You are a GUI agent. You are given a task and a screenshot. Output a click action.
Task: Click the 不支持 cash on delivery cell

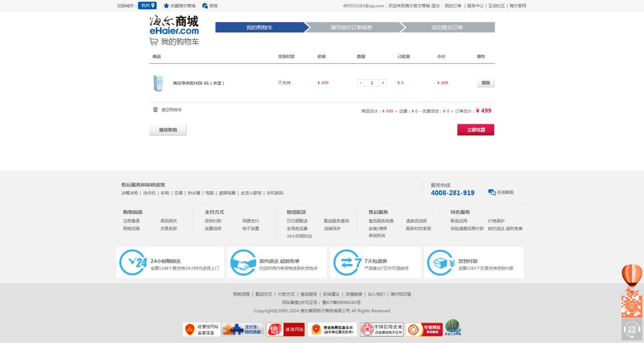284,83
